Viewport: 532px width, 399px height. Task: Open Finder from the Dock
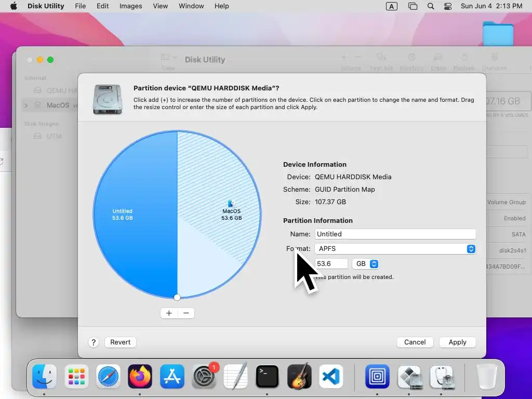45,376
